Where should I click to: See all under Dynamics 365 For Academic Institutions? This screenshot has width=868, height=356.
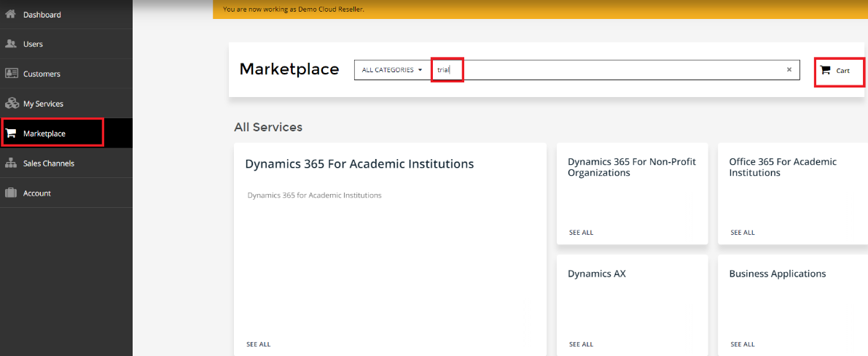pos(259,344)
